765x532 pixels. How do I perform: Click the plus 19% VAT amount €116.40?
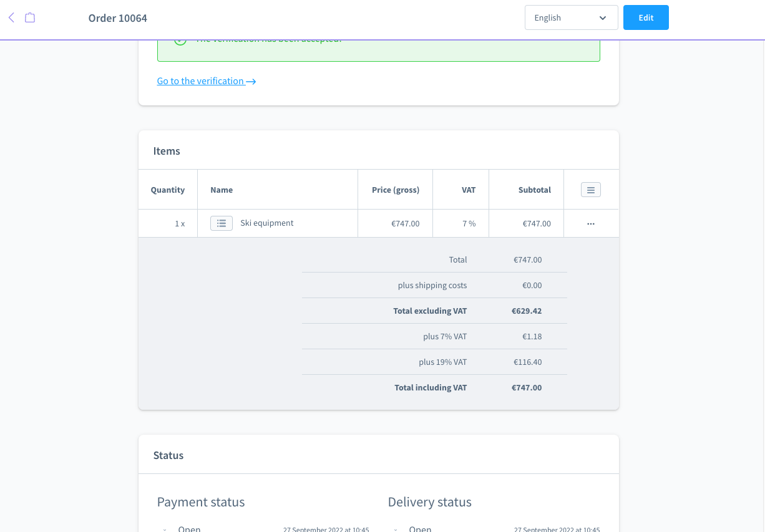coord(528,362)
